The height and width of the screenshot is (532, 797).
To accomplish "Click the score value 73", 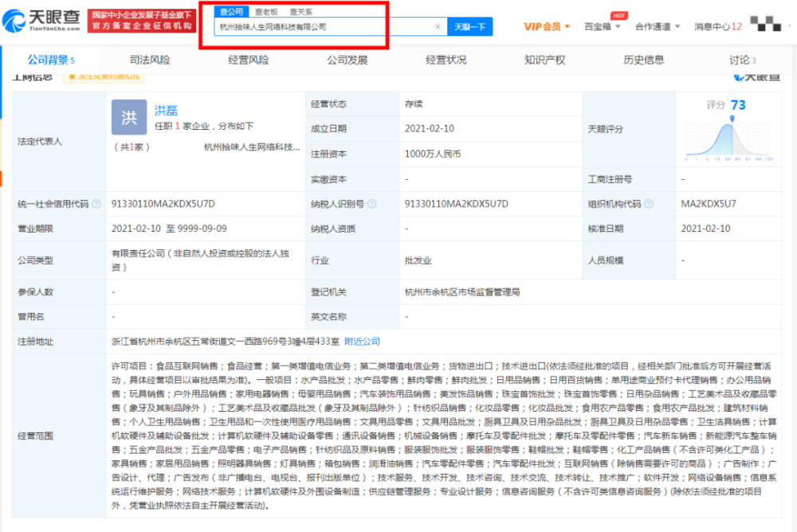I will click(738, 105).
